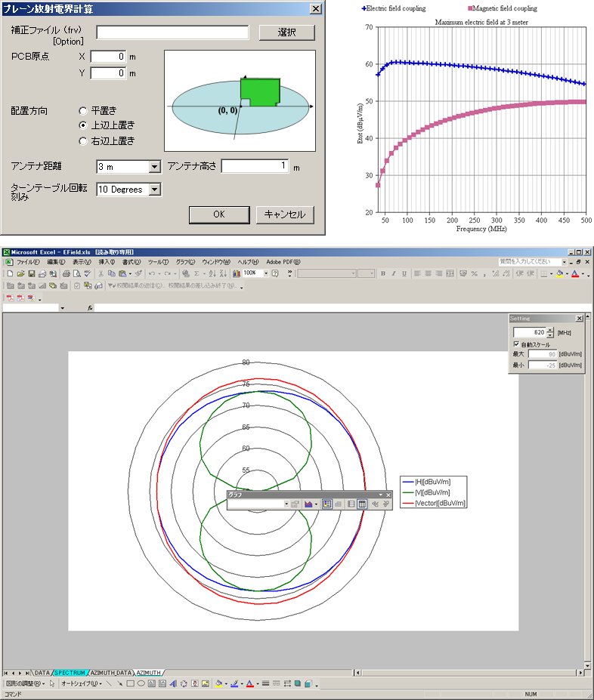
Task: Switch to the SPECTRUM sheet tab
Action: click(70, 672)
